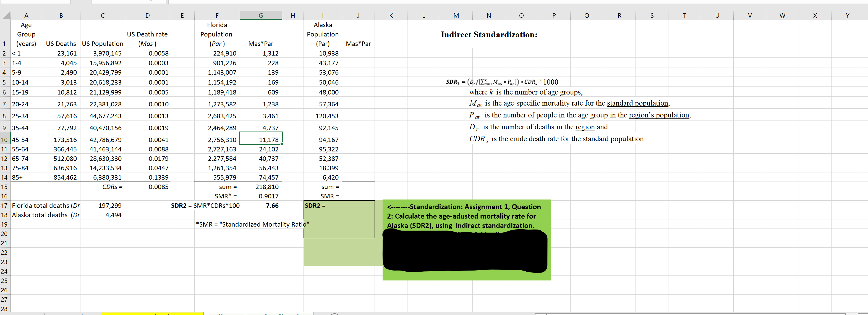Click cell G10 containing 11,178
Screen dimensions: 868x315
pyautogui.click(x=261, y=140)
